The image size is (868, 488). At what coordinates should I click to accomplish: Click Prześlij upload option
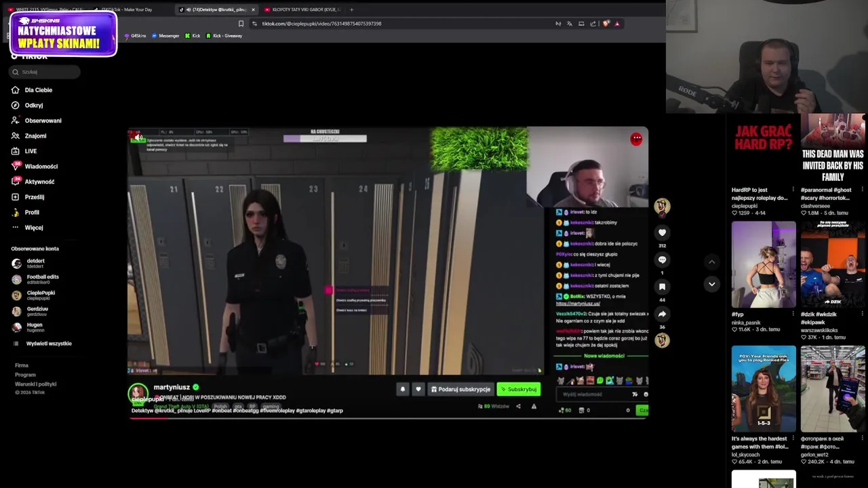(x=28, y=197)
